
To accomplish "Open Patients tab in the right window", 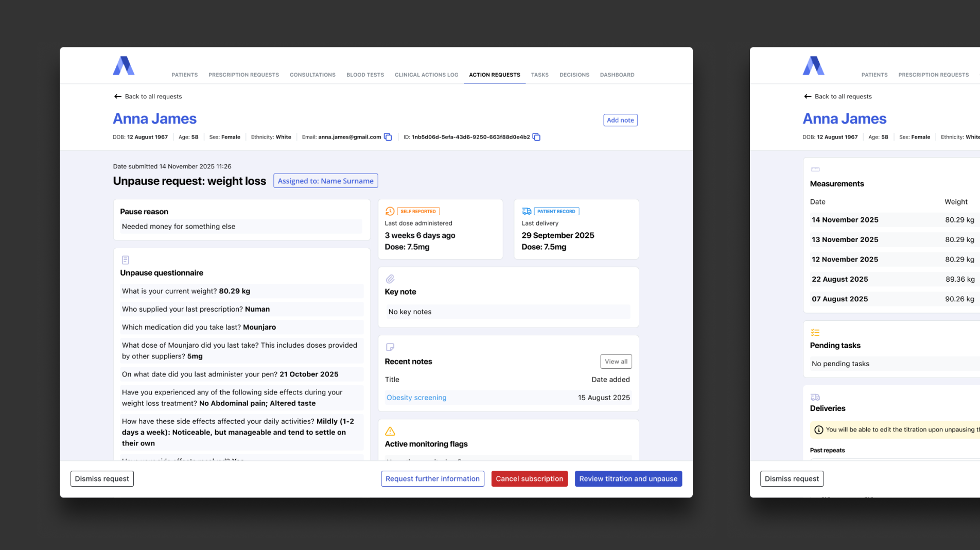I will click(x=874, y=75).
